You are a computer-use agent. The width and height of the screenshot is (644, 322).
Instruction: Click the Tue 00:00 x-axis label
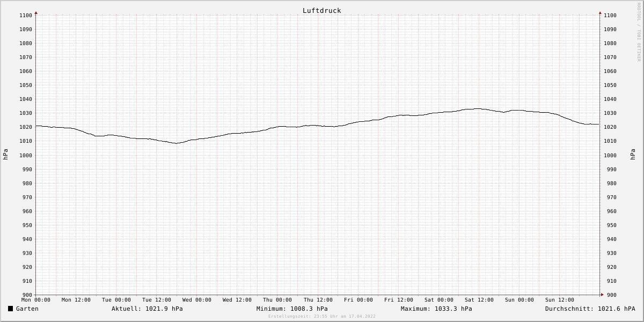[116, 300]
